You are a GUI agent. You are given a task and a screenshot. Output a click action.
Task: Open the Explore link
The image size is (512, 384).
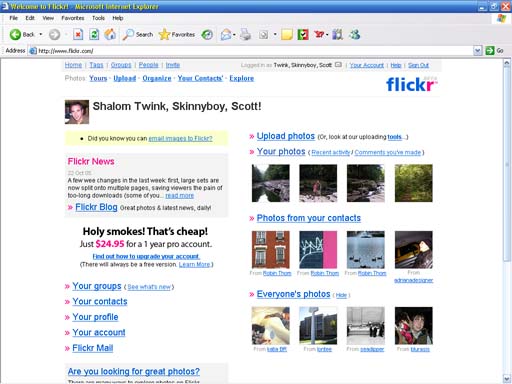pyautogui.click(x=242, y=78)
